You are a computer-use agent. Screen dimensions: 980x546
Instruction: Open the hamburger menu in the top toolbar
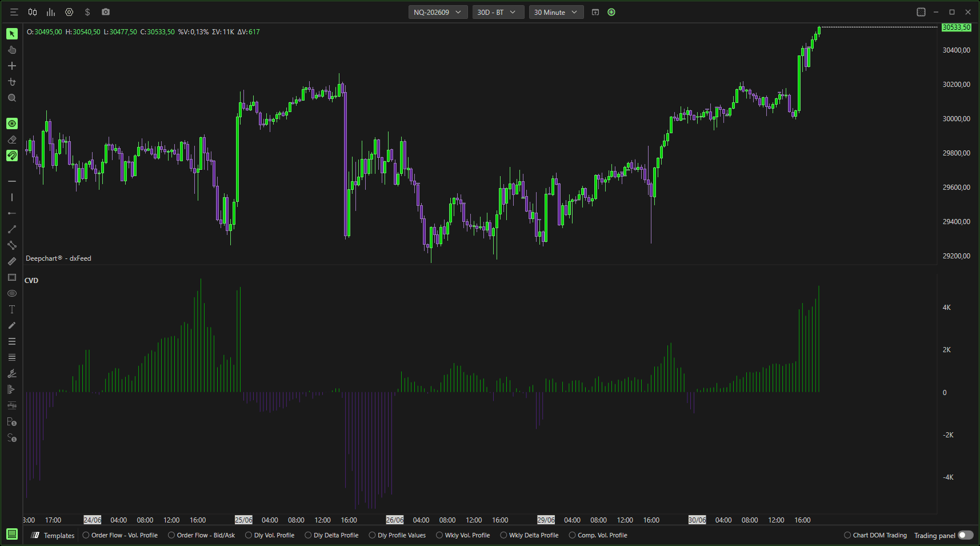coord(14,12)
